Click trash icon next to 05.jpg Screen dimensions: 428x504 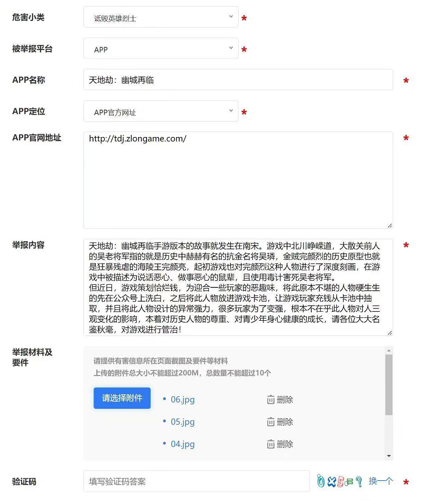click(x=271, y=422)
